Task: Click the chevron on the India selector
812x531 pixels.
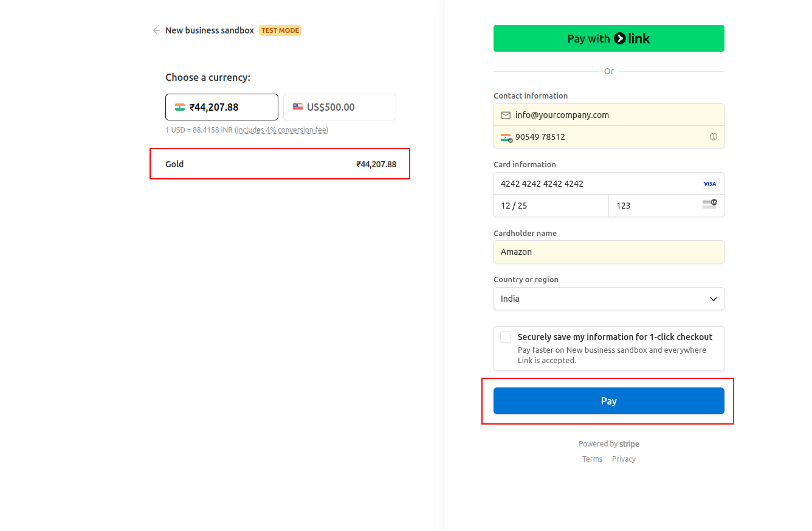Action: tap(713, 299)
